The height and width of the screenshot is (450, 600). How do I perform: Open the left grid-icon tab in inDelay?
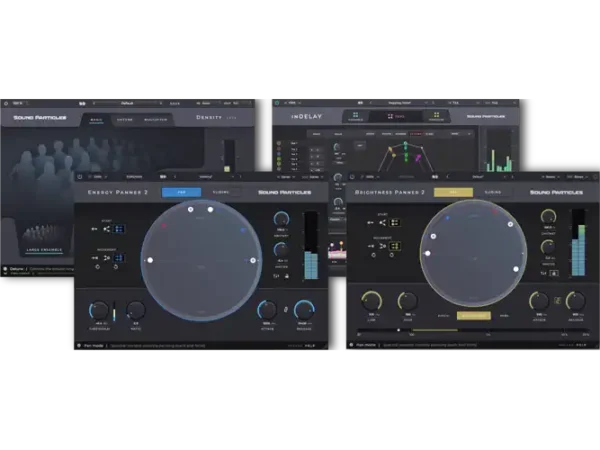(x=355, y=116)
